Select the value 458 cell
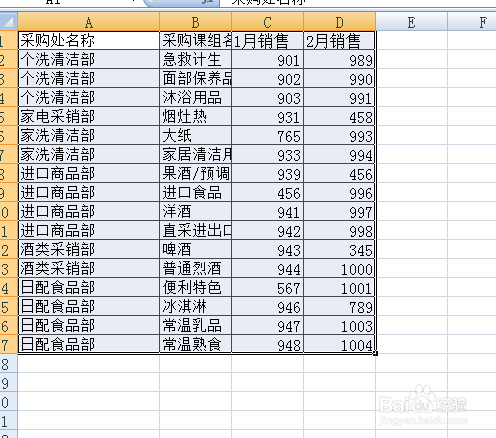This screenshot has height=438, width=496. 339,117
